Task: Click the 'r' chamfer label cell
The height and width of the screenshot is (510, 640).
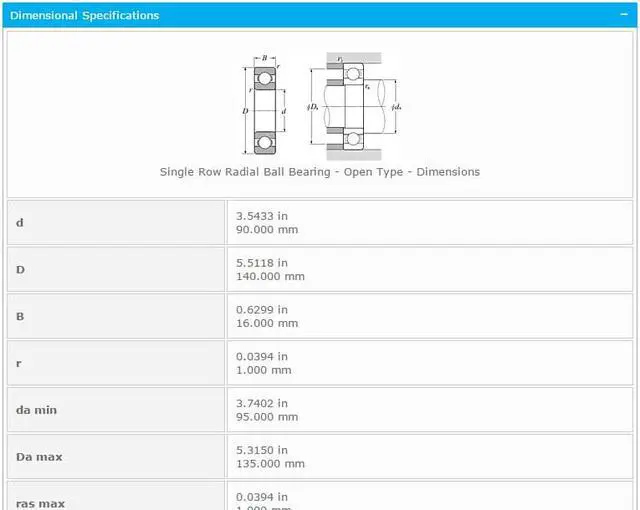Action: click(x=116, y=363)
